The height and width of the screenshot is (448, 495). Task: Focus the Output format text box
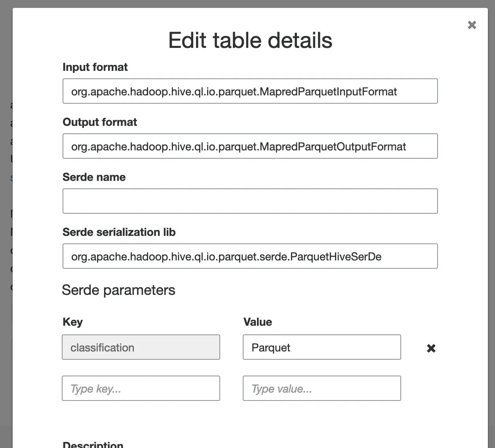250,146
